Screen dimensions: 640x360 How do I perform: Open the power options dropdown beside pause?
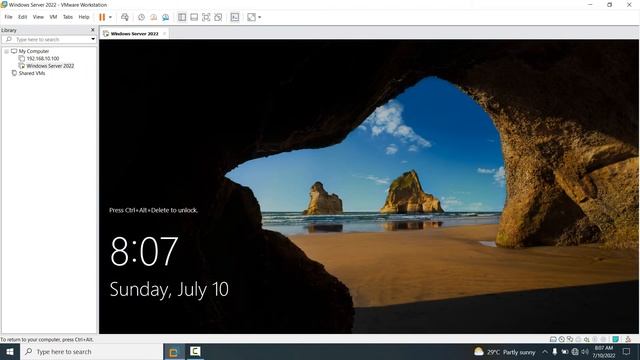coord(110,17)
